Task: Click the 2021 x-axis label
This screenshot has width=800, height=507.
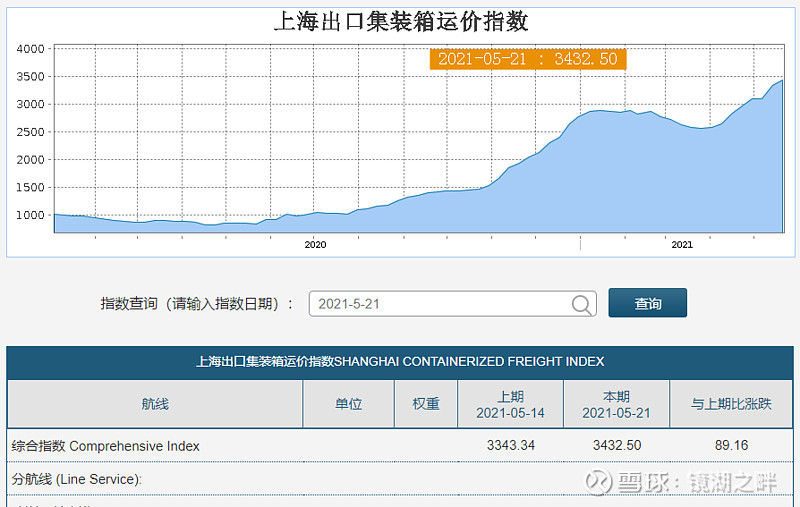Action: tap(682, 245)
